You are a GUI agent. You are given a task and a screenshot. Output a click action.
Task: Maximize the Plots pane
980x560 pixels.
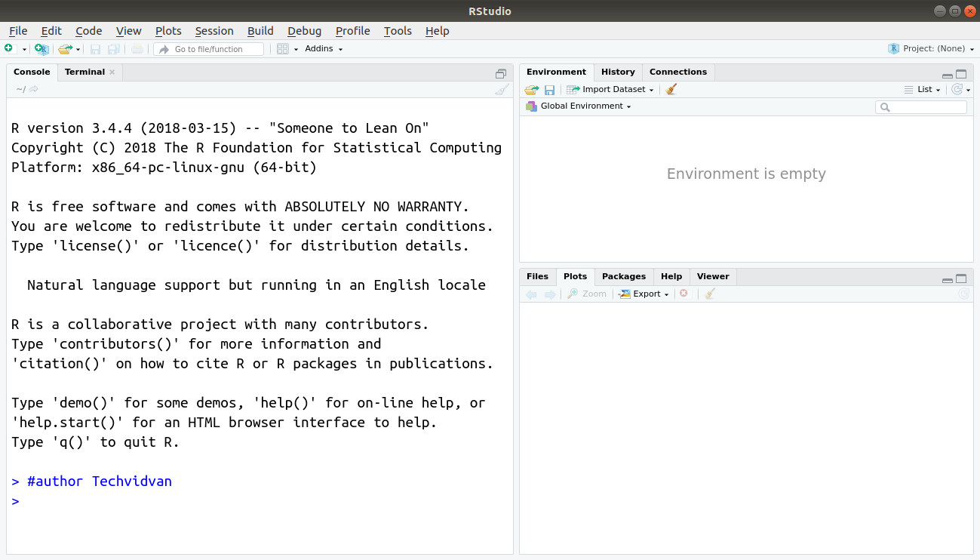(961, 278)
